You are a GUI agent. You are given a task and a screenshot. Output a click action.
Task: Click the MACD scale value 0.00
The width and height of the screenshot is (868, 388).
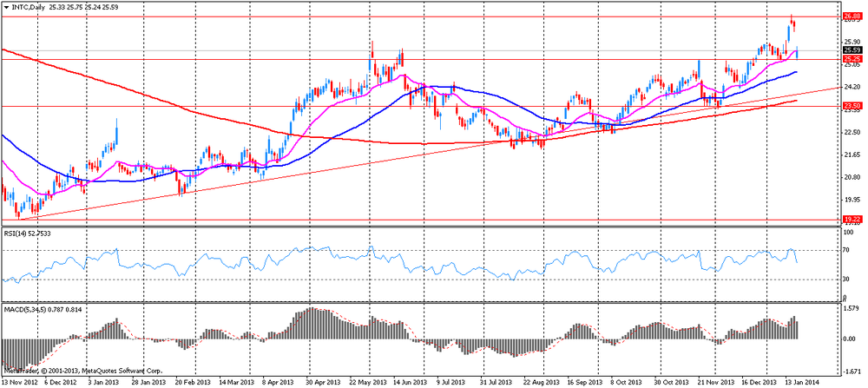pos(850,339)
